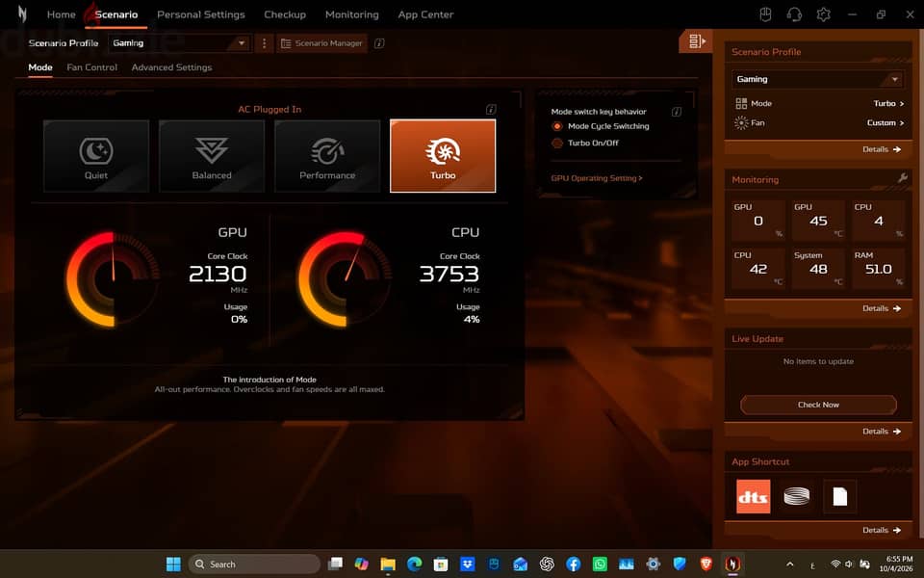Click the CPU temperature 42 °C tile
The image size is (924, 578).
point(758,269)
